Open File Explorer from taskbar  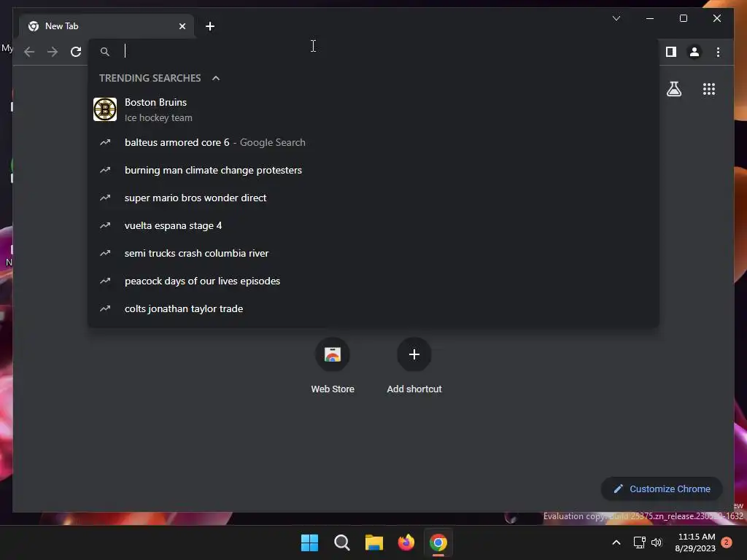pos(374,542)
